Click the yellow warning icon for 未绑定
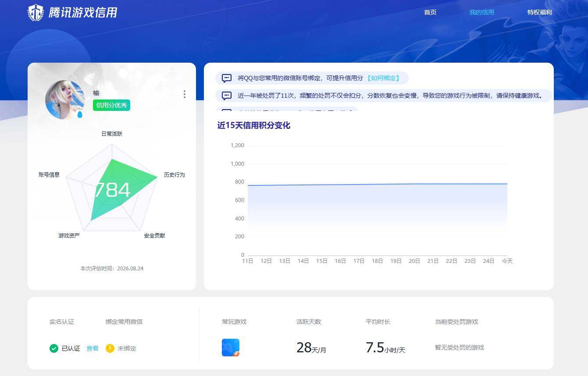Viewport: 588px width, 376px height. click(110, 348)
